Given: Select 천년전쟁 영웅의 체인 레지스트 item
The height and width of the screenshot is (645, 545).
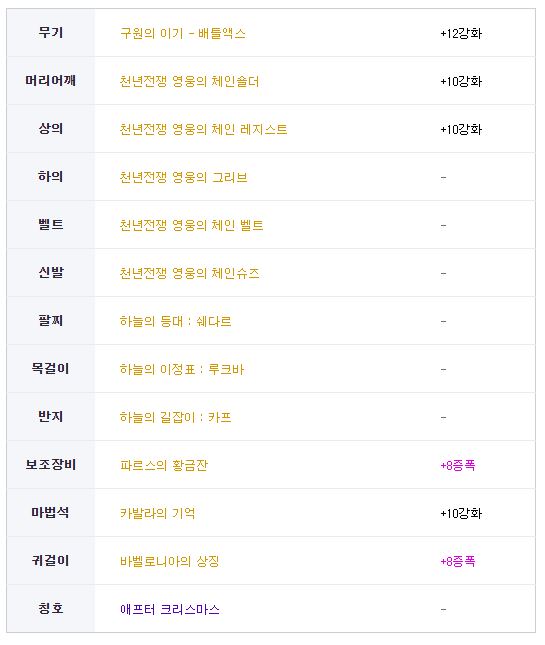Looking at the screenshot, I should tap(203, 130).
